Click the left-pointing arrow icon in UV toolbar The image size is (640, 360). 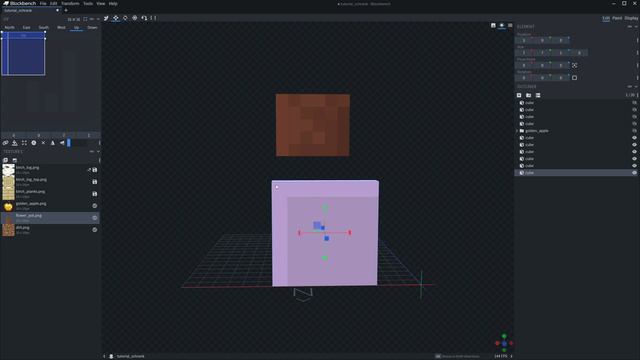62,143
